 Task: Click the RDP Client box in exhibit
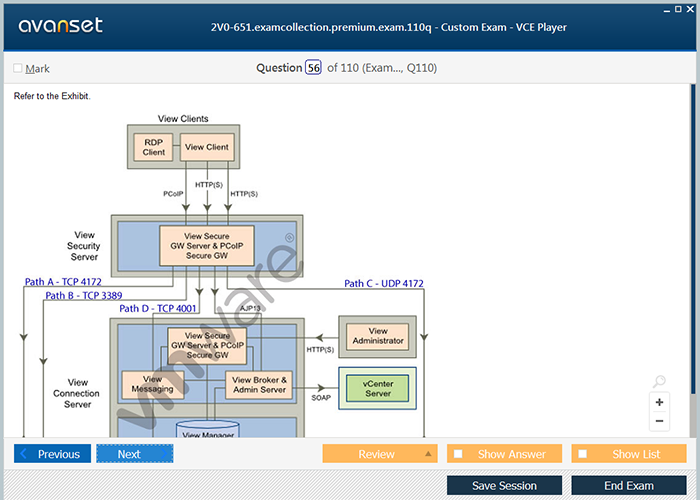[153, 147]
